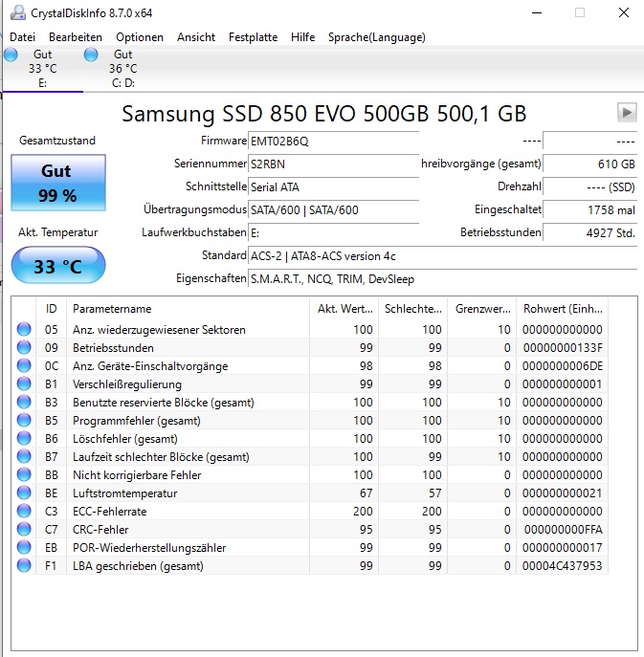
Task: Close the CrystalDiskInfo window
Action: (624, 13)
